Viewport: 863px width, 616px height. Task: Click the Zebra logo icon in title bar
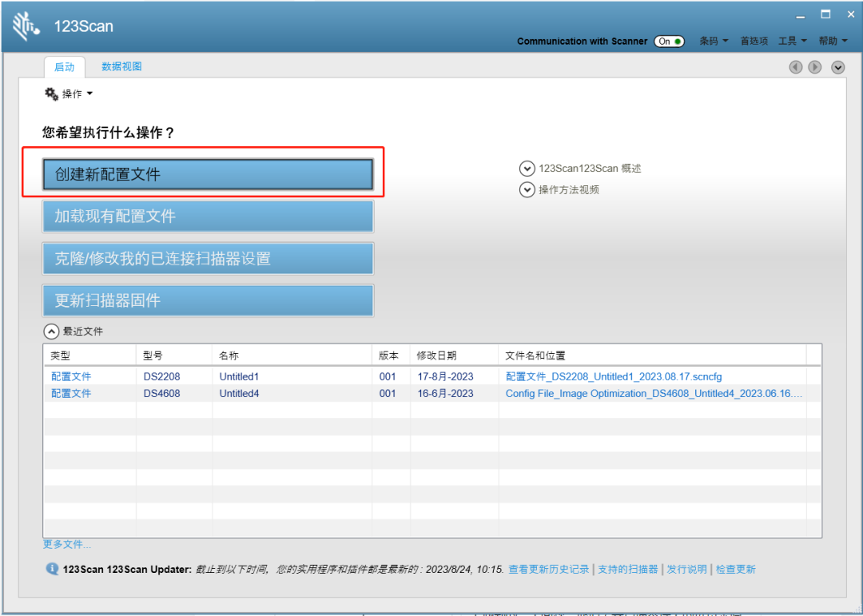click(x=26, y=26)
